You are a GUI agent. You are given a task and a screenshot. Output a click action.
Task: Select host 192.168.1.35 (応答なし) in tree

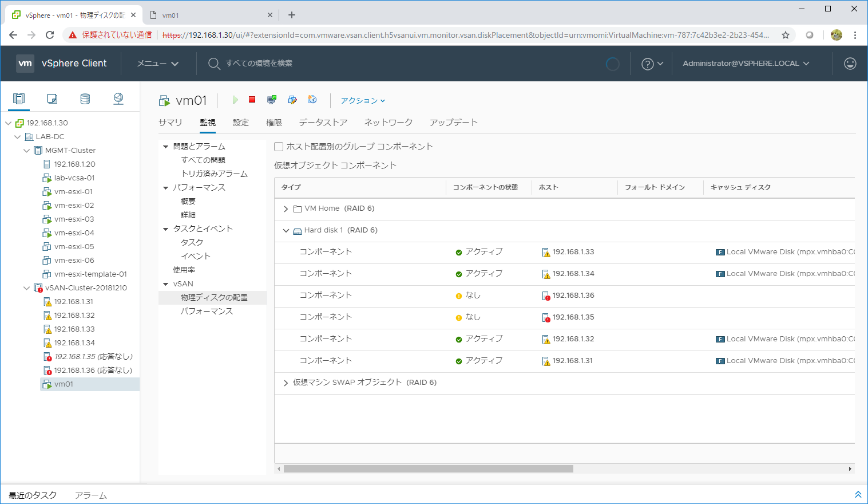pos(93,357)
